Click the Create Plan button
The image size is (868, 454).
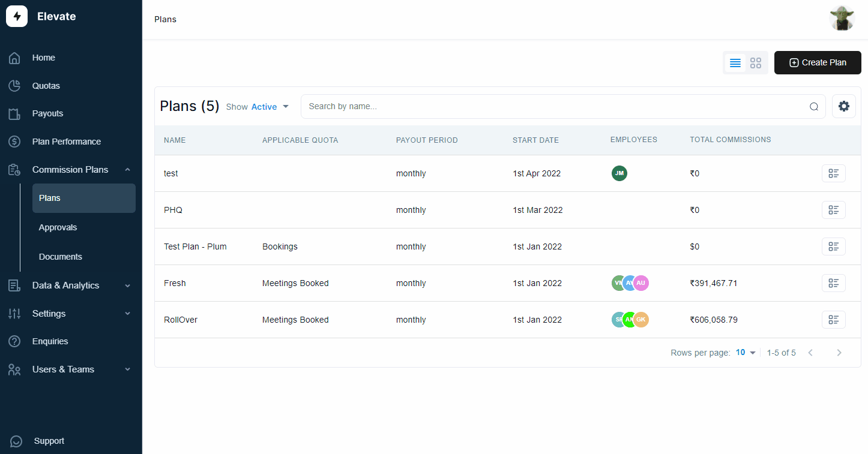[818, 62]
